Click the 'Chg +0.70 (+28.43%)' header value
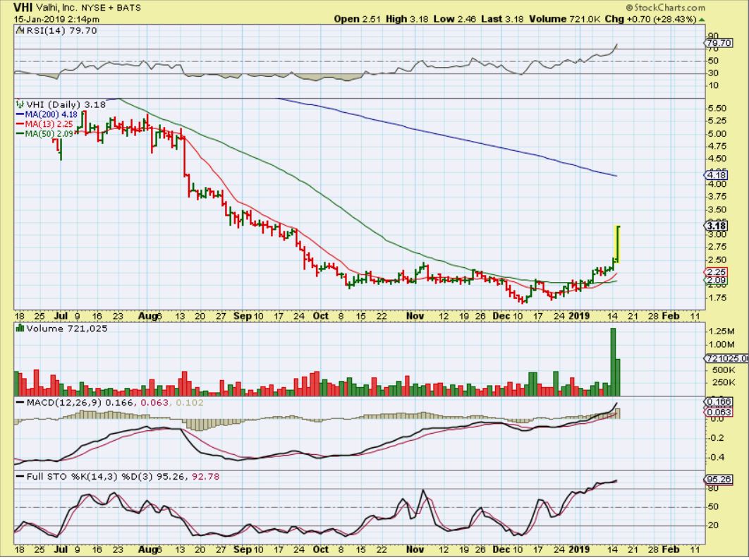 tap(650, 19)
